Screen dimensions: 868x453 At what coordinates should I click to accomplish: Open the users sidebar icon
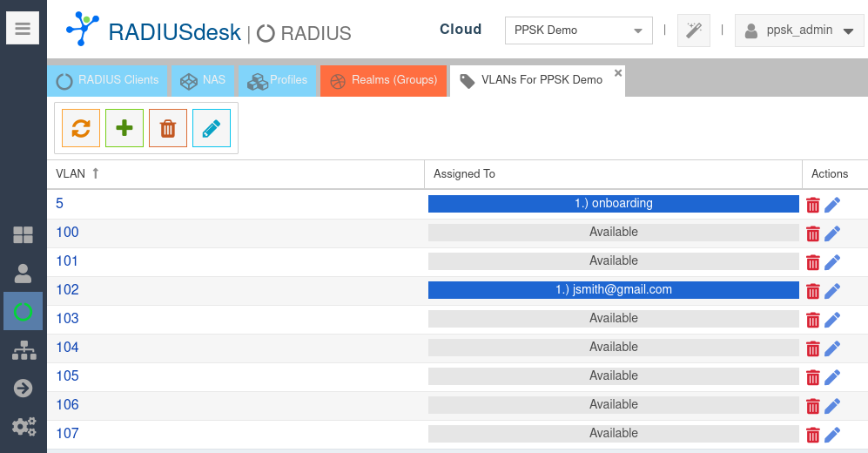click(23, 274)
